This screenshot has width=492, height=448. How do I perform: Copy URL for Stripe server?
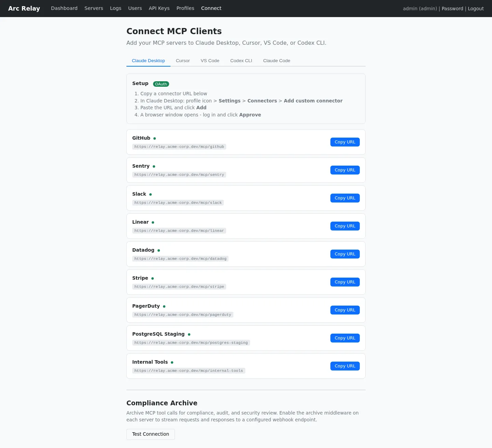pos(345,282)
